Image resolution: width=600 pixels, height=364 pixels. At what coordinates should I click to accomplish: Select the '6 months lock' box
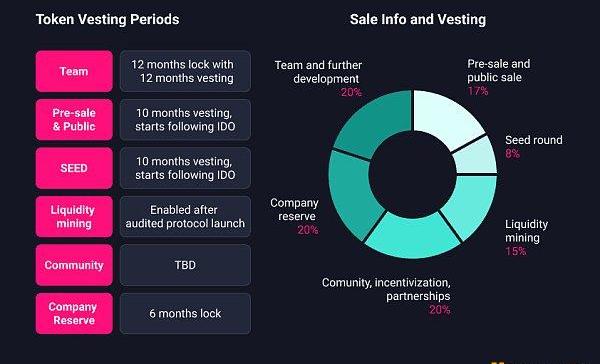click(x=186, y=313)
